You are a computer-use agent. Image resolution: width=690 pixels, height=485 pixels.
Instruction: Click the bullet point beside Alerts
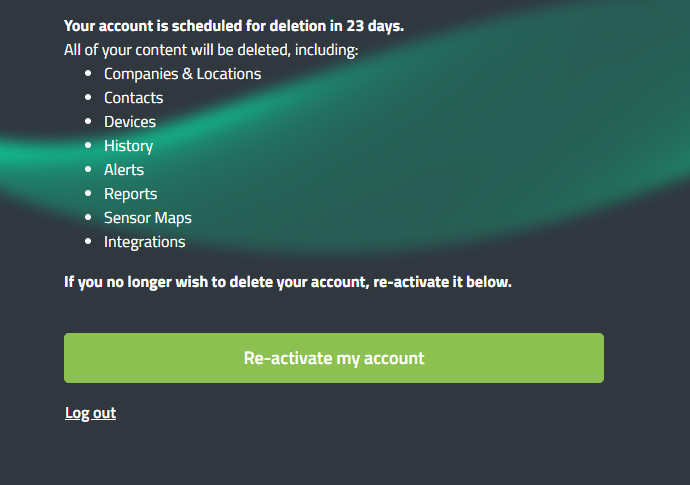88,170
